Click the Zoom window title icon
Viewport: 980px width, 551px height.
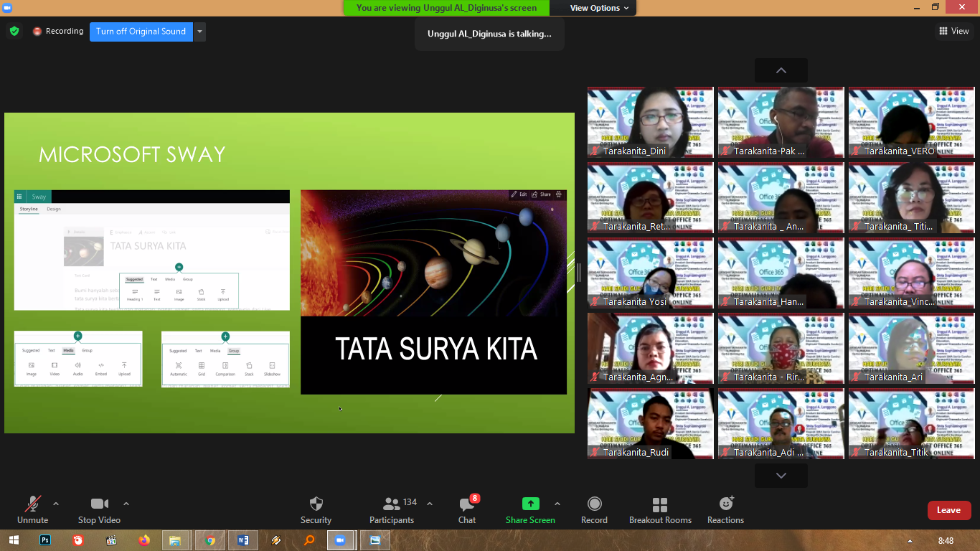(7, 7)
